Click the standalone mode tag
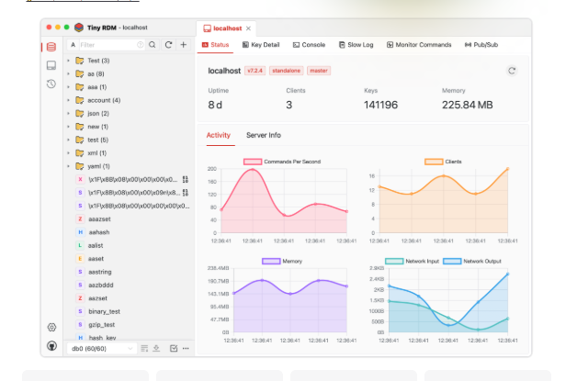This screenshot has height=381, width=588. coord(286,71)
